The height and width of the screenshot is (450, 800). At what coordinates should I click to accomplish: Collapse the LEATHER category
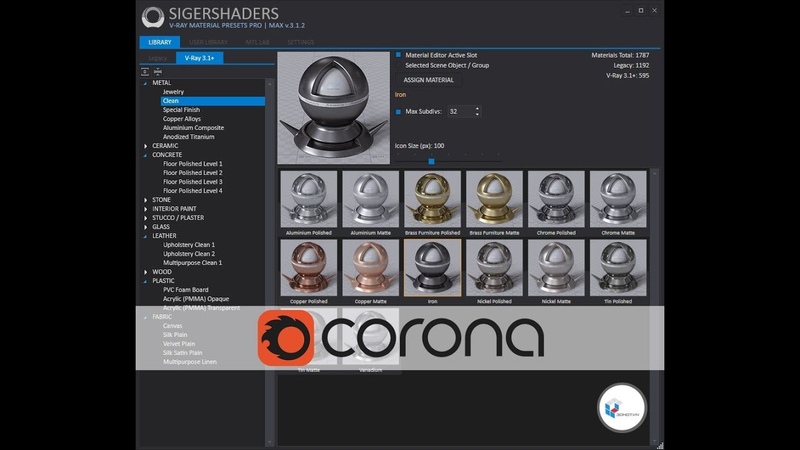pos(145,236)
